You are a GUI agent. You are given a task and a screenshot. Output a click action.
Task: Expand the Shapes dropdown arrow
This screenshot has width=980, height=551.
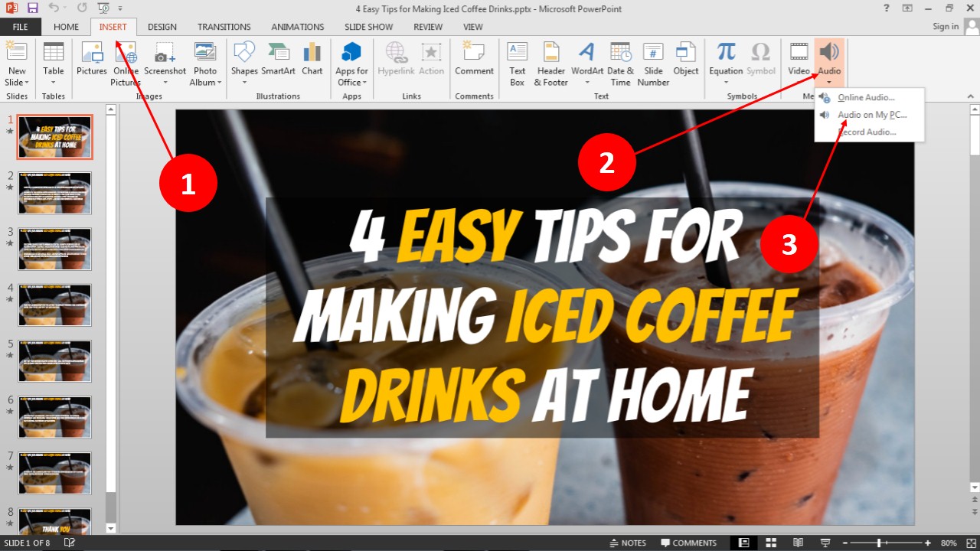[244, 83]
